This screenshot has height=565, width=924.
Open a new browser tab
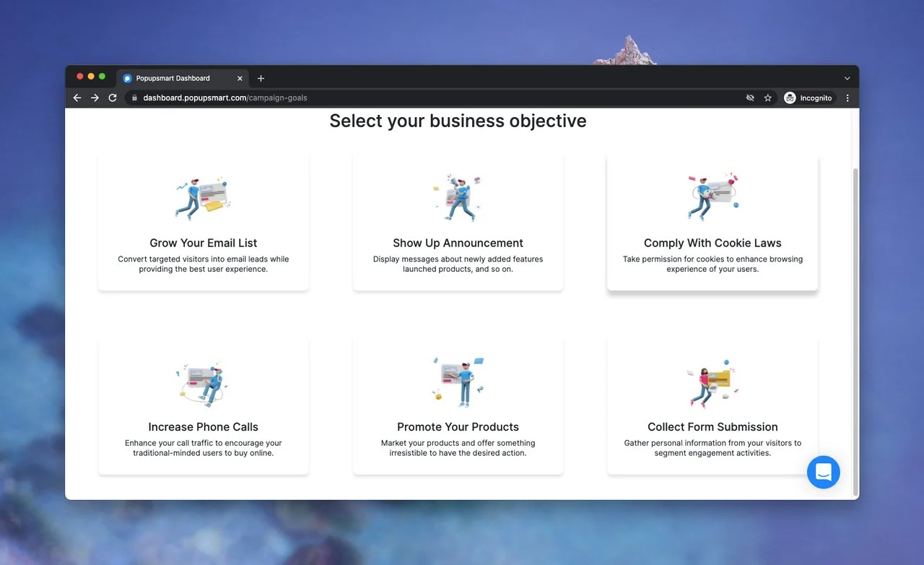point(261,78)
